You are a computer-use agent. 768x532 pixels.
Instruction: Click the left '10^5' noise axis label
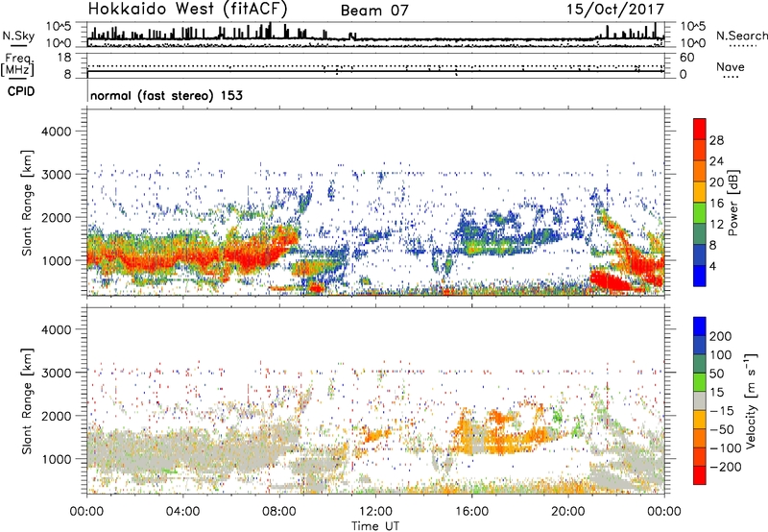tap(59, 27)
